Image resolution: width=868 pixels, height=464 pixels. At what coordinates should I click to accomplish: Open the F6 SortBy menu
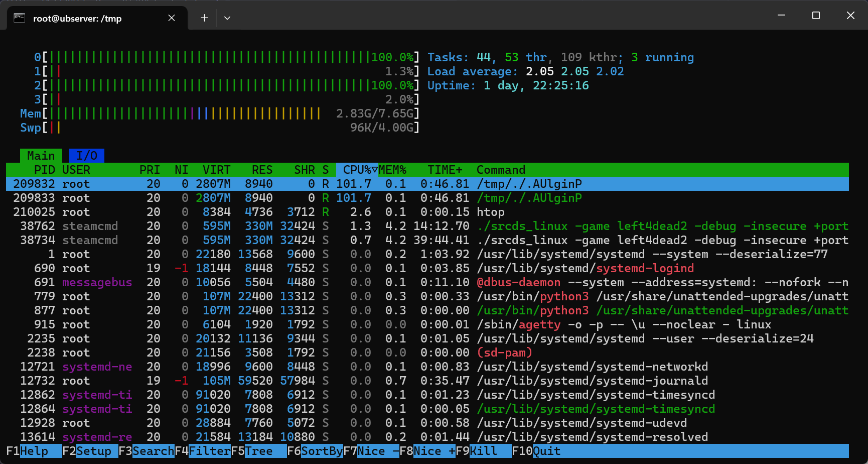tap(315, 451)
